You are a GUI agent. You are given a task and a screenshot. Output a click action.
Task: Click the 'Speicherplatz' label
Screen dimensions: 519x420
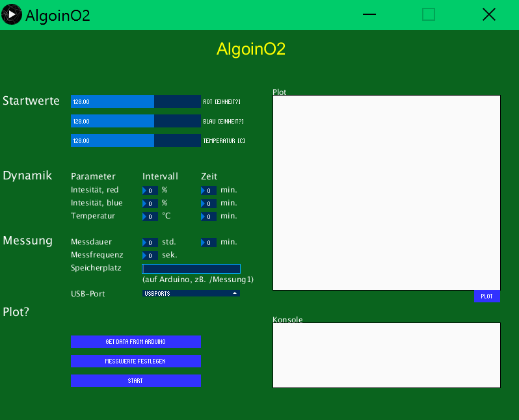tap(96, 268)
